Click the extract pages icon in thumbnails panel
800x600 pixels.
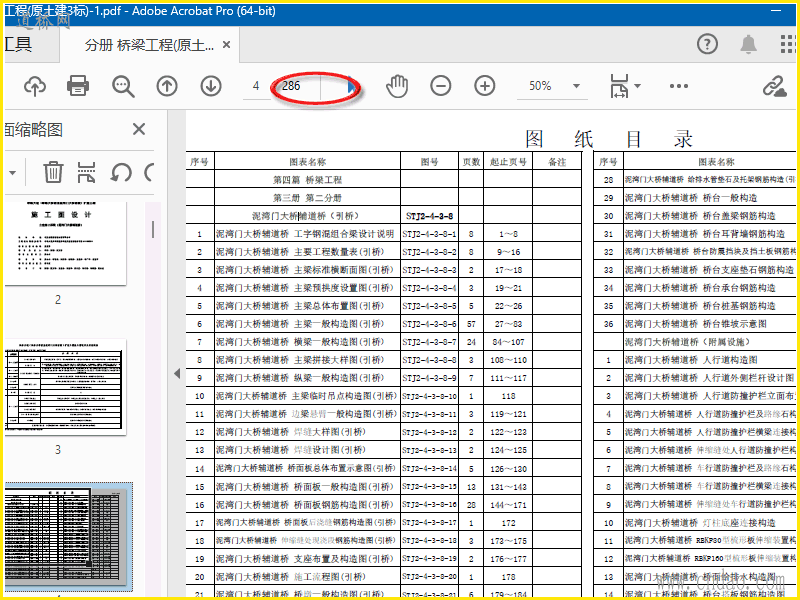(86, 172)
